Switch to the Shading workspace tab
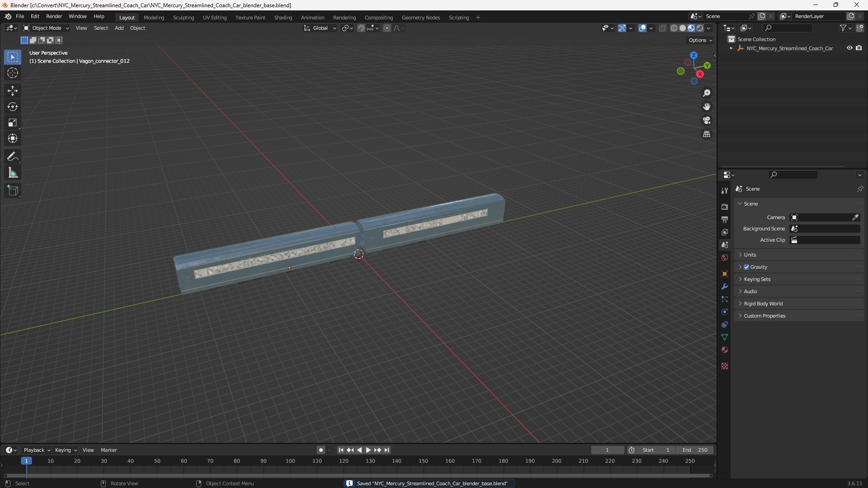 (x=283, y=18)
